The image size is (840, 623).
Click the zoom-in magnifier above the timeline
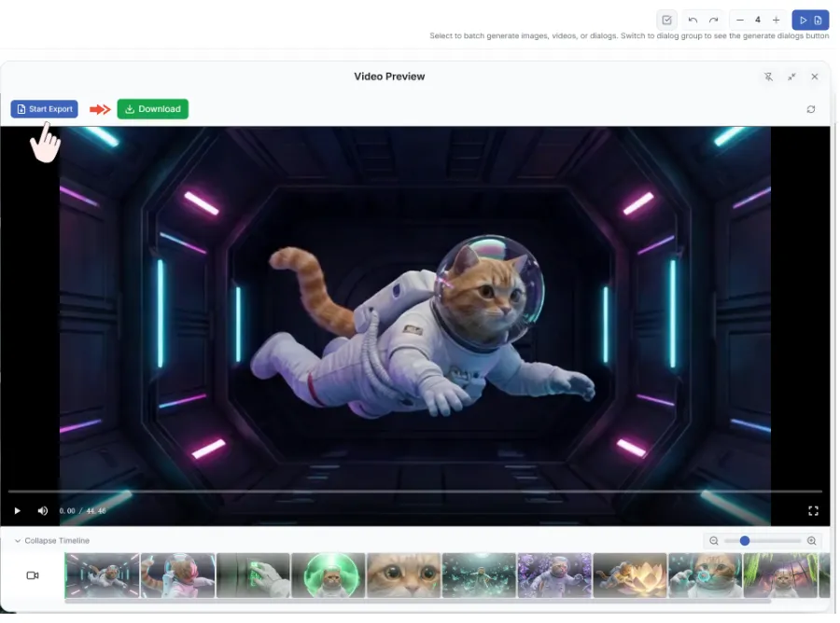coord(811,540)
